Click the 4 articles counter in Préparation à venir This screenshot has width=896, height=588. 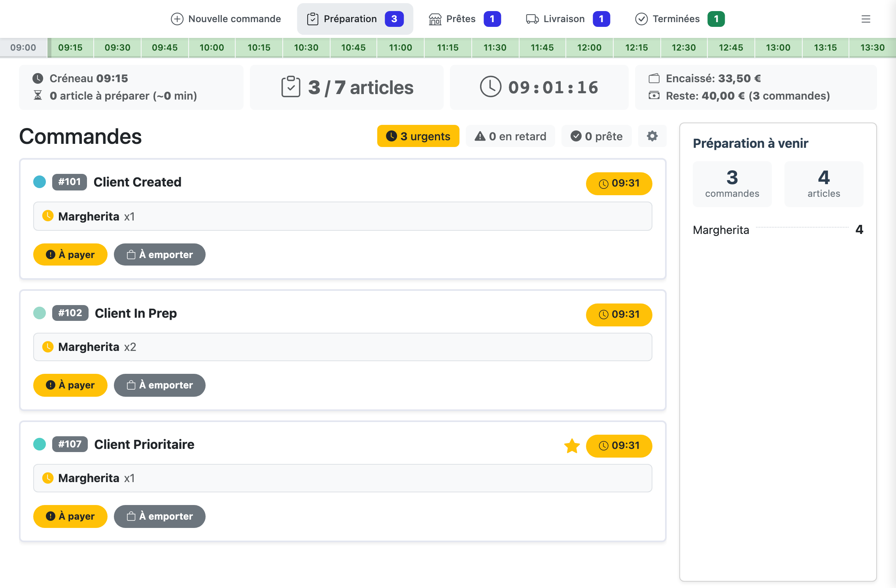tap(824, 184)
